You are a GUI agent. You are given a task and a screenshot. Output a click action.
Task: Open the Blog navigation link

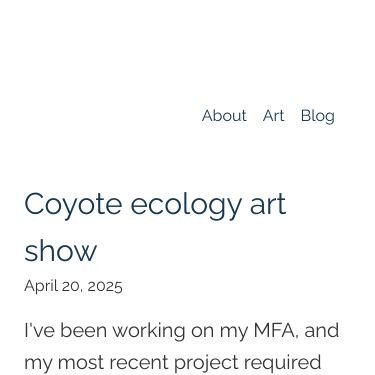point(318,116)
